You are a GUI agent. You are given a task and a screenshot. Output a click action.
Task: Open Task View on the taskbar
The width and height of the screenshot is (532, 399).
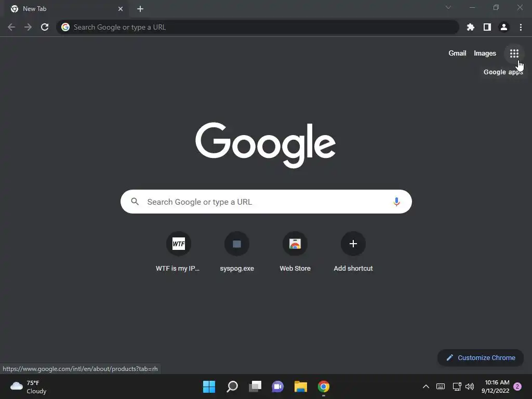[x=255, y=387]
